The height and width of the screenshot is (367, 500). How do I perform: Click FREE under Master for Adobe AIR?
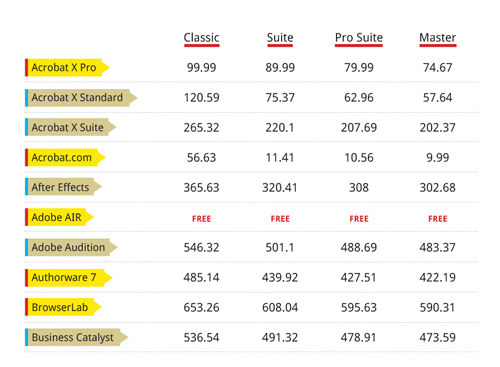click(x=438, y=219)
